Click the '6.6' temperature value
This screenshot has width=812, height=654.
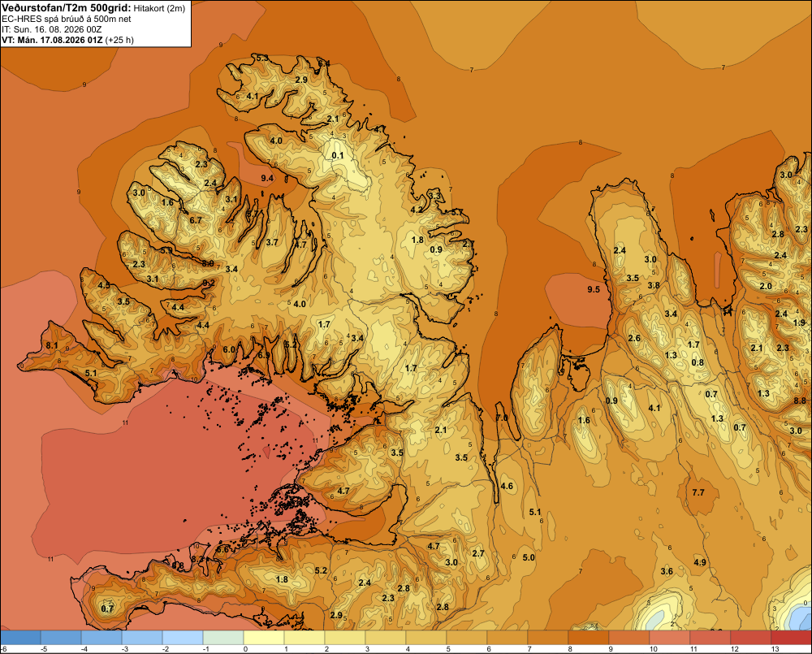[x=222, y=549]
